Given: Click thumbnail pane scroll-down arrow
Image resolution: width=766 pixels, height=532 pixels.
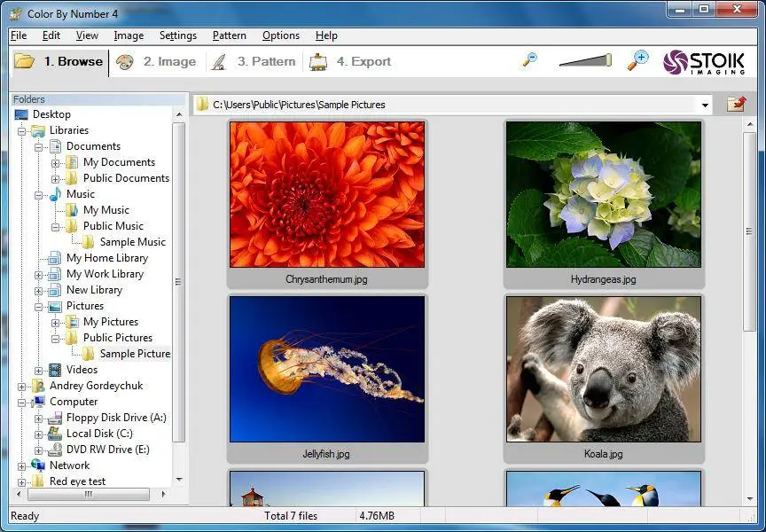Looking at the screenshot, I should point(750,499).
